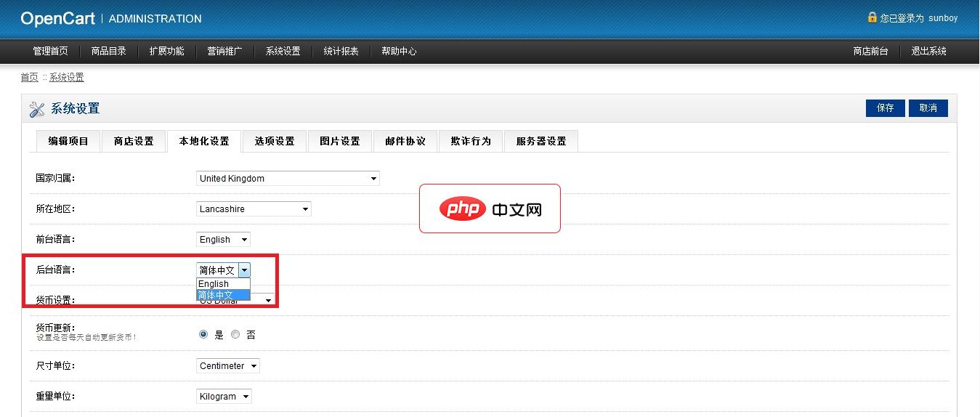Select the 是 radio button for currency update
This screenshot has width=980, height=417.
point(203,335)
